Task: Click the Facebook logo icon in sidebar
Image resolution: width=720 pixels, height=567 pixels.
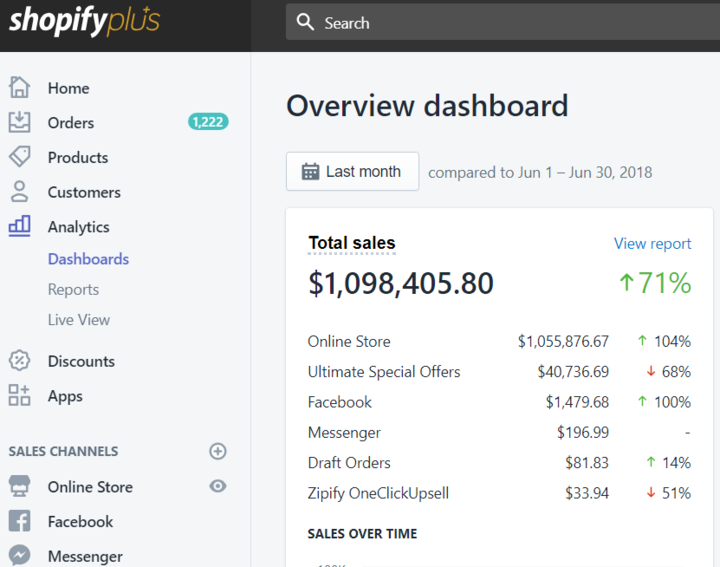Action: [x=19, y=521]
